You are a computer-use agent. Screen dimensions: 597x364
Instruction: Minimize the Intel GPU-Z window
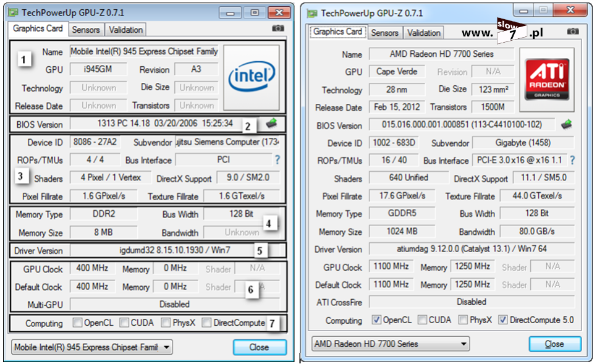[231, 14]
